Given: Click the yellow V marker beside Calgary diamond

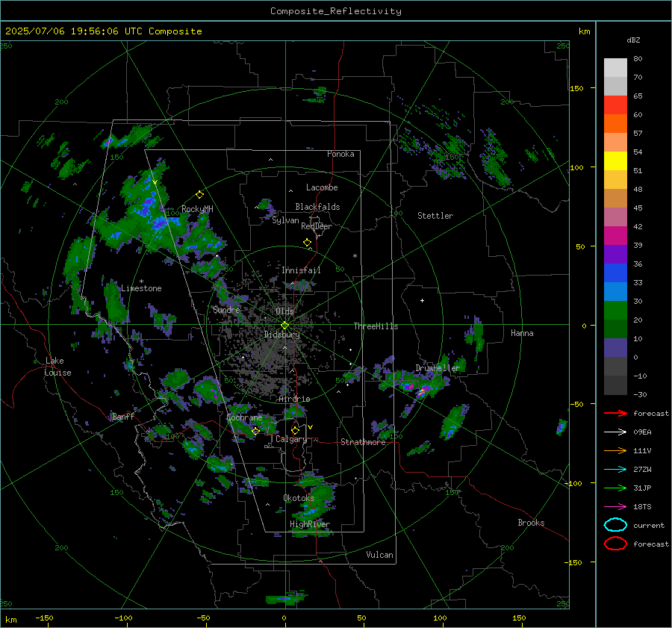Looking at the screenshot, I should point(311,427).
